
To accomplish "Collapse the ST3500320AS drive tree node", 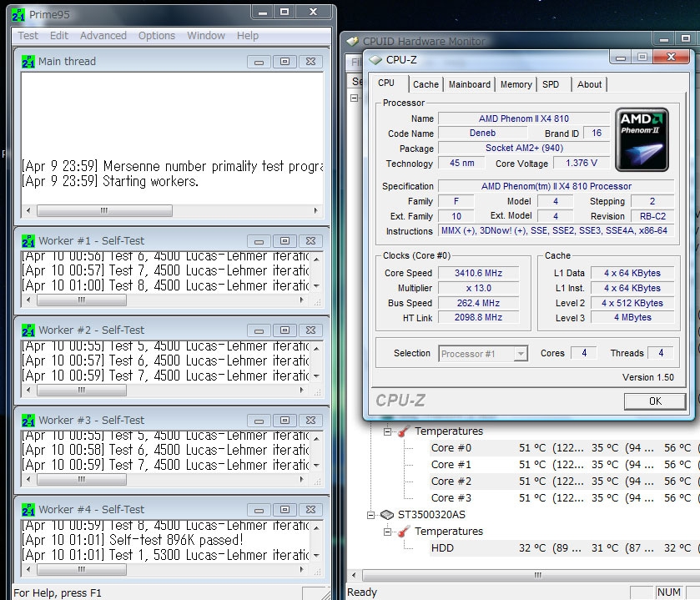I will click(371, 515).
